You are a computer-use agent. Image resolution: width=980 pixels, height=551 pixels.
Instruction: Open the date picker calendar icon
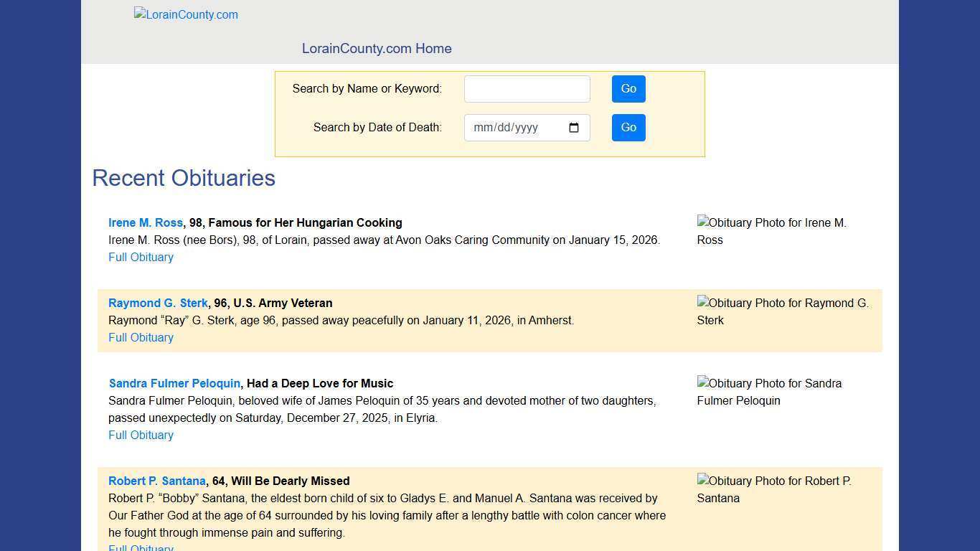tap(574, 127)
